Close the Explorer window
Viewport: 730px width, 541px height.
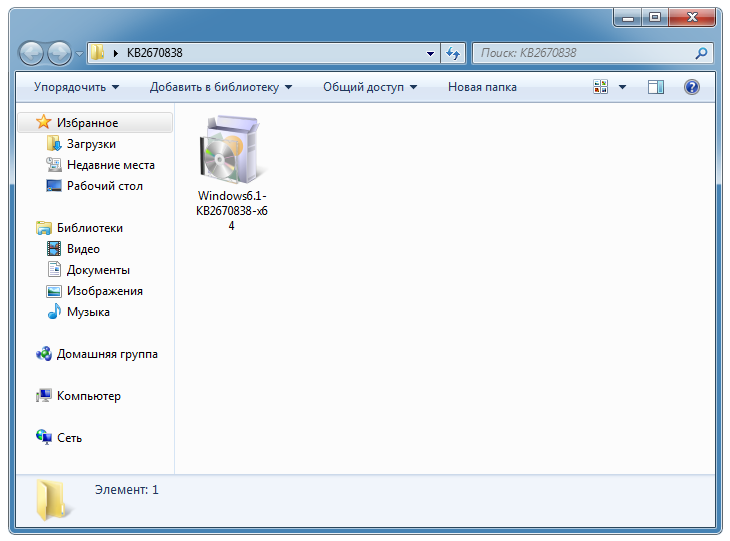(x=692, y=18)
